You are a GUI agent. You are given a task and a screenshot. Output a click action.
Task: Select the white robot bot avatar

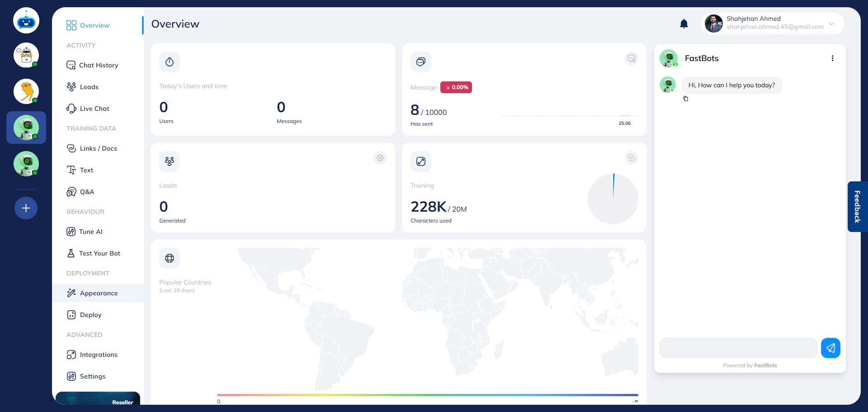(x=26, y=55)
